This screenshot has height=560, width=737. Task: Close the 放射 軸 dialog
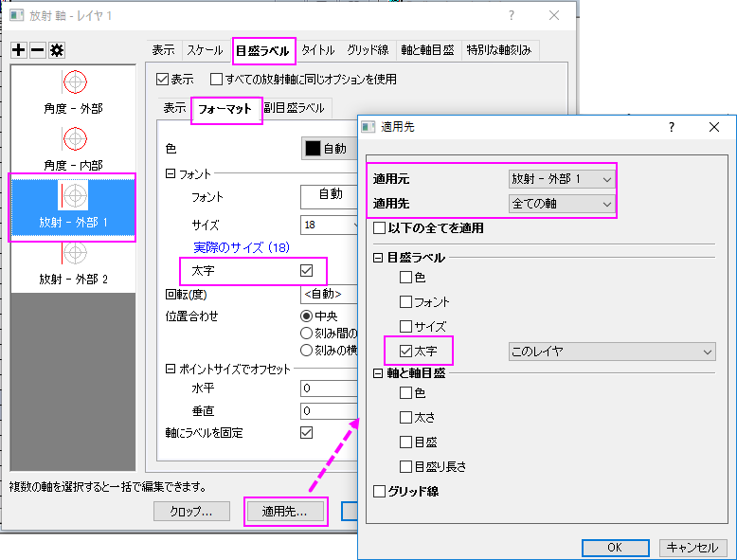point(554,15)
